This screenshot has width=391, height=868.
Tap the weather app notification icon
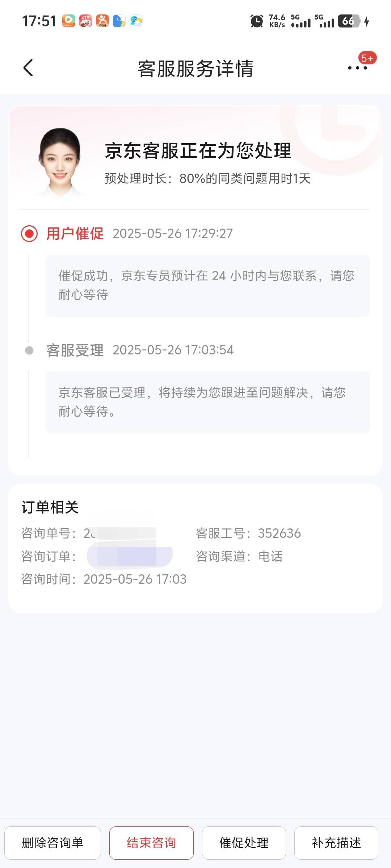(x=136, y=21)
